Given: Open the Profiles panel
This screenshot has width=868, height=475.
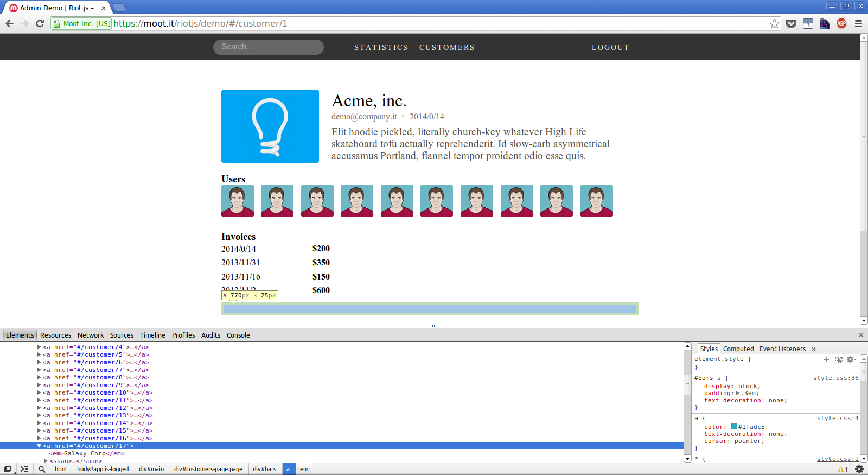Looking at the screenshot, I should [x=183, y=335].
